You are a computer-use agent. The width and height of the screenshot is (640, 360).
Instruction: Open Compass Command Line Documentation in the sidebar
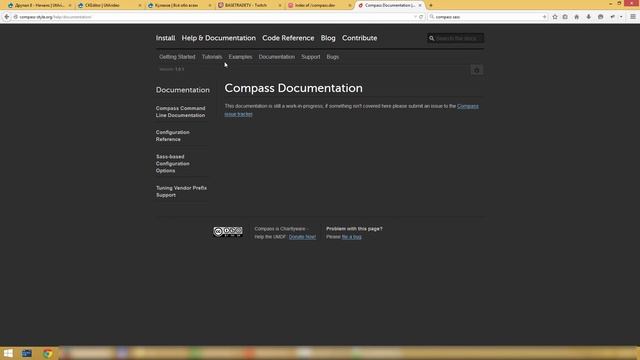coord(180,112)
